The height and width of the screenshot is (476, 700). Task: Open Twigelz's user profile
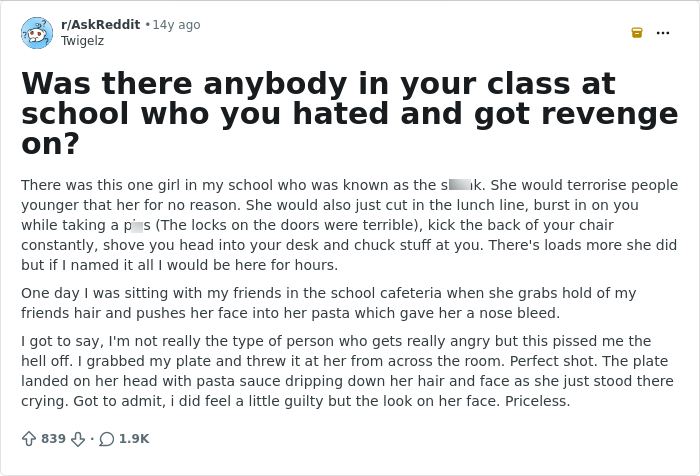82,41
